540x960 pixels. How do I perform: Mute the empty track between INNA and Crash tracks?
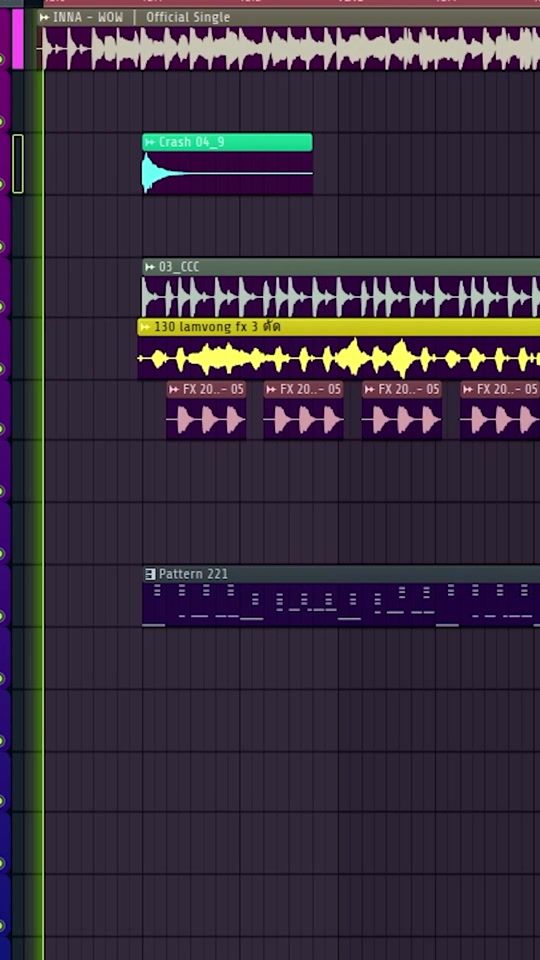[2, 121]
